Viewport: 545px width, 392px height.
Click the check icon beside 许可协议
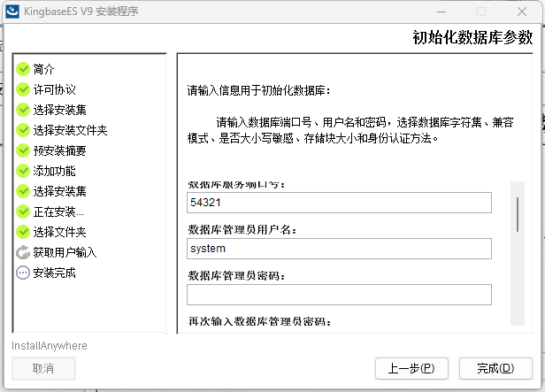point(23,89)
